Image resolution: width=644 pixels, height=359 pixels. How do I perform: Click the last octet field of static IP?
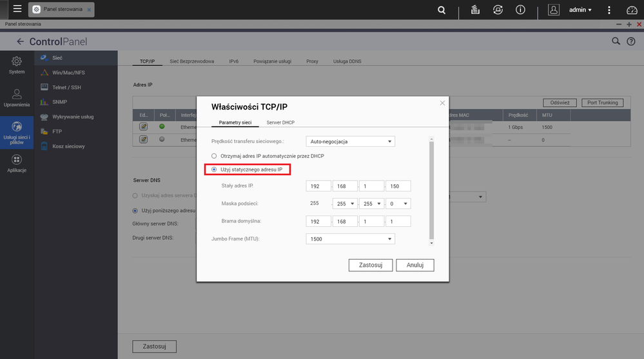pos(398,186)
